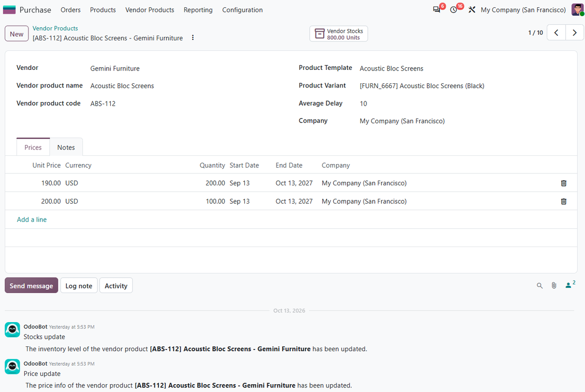
Task: Click USD currency in the 200.00 row
Action: (71, 201)
